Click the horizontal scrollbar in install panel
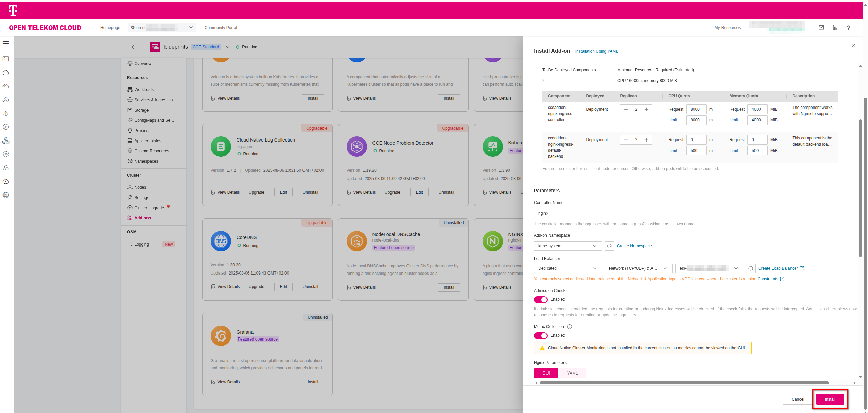The height and width of the screenshot is (413, 868). 684,383
